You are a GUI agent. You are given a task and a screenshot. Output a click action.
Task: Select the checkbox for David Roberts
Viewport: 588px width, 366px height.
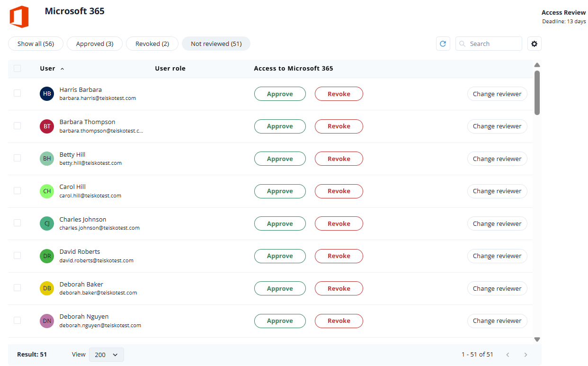pyautogui.click(x=18, y=256)
